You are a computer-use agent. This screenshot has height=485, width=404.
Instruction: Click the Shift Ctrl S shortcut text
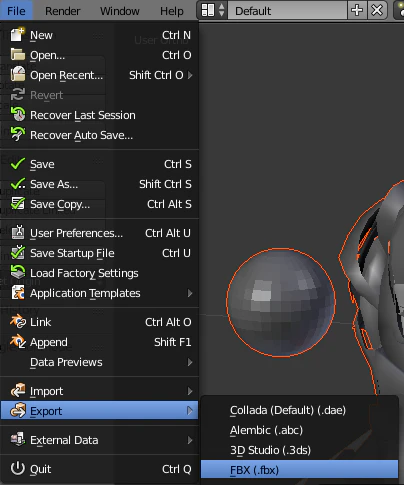[x=165, y=184]
